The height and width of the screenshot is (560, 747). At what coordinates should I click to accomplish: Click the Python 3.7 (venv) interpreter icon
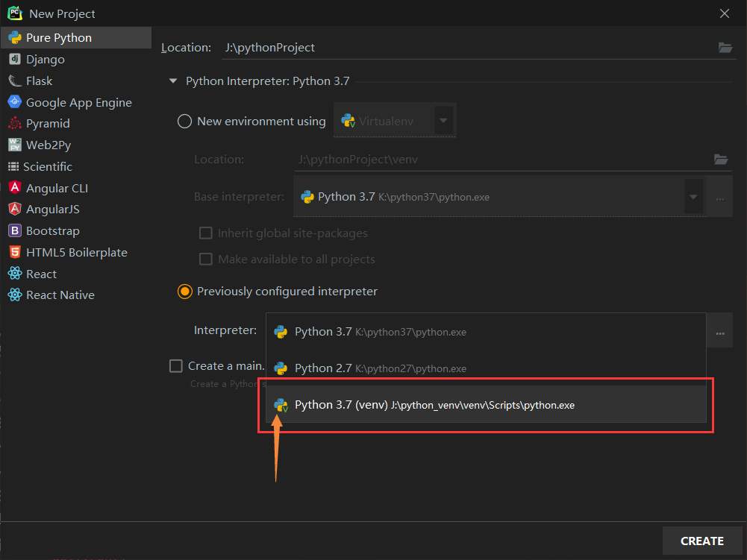pyautogui.click(x=281, y=405)
